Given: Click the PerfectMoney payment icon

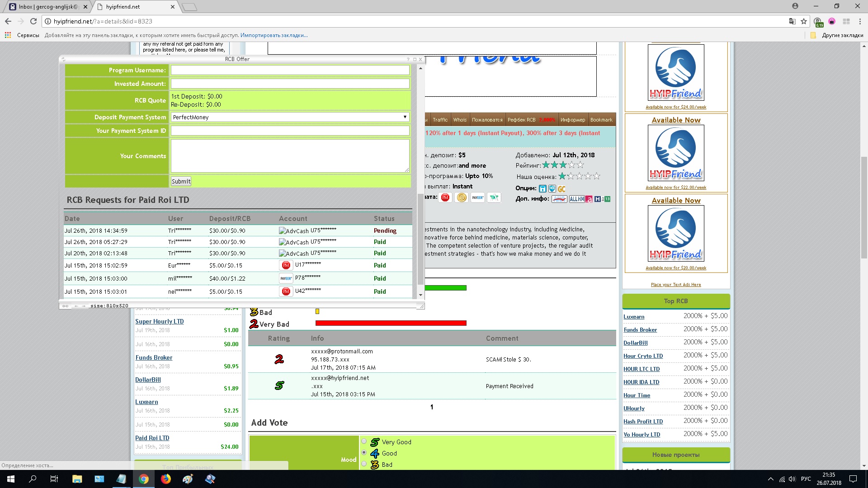Looking at the screenshot, I should pyautogui.click(x=445, y=197).
